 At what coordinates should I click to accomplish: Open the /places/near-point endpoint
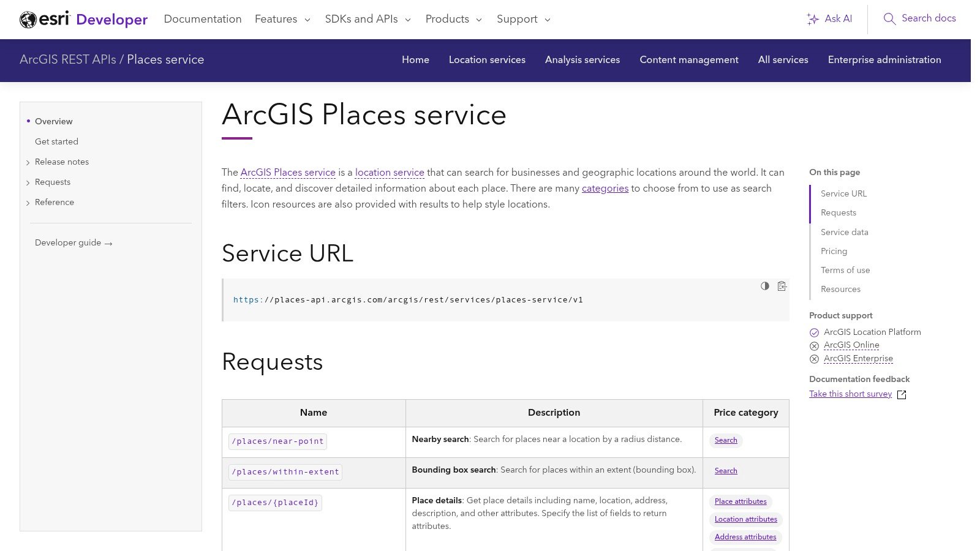click(277, 441)
